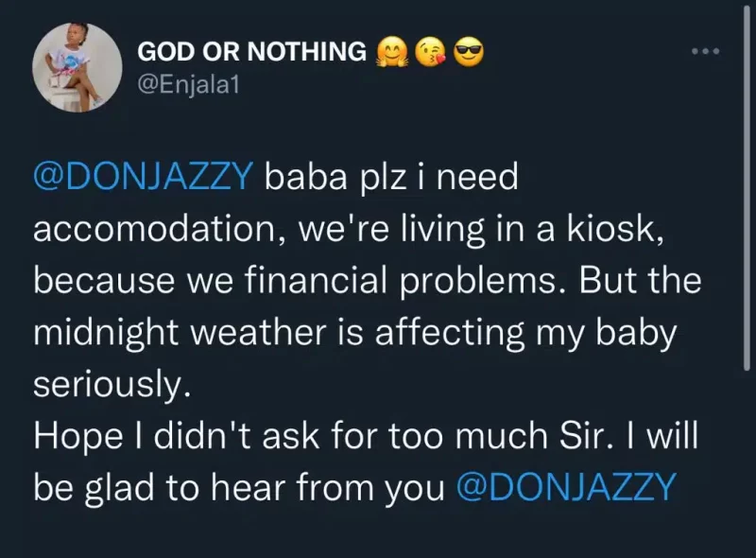
Task: Click the kissing face emoji
Action: tap(430, 51)
